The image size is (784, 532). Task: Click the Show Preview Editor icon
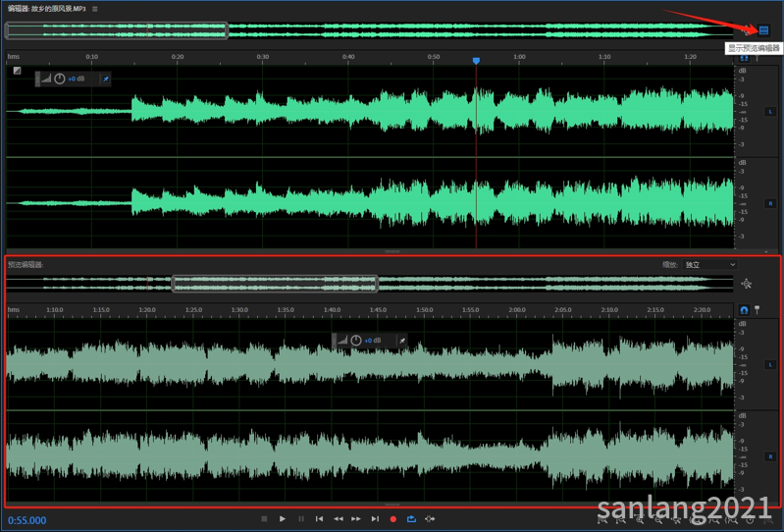(763, 30)
